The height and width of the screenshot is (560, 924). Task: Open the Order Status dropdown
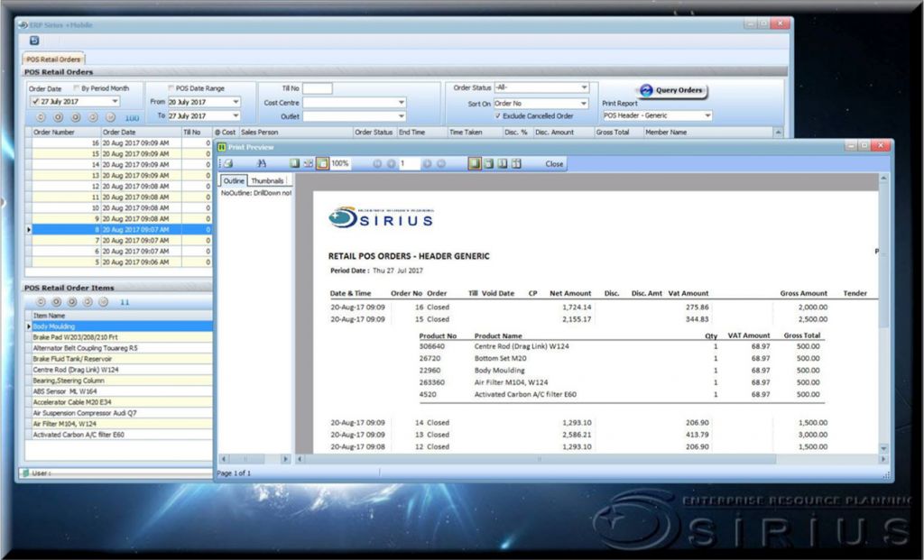(584, 87)
